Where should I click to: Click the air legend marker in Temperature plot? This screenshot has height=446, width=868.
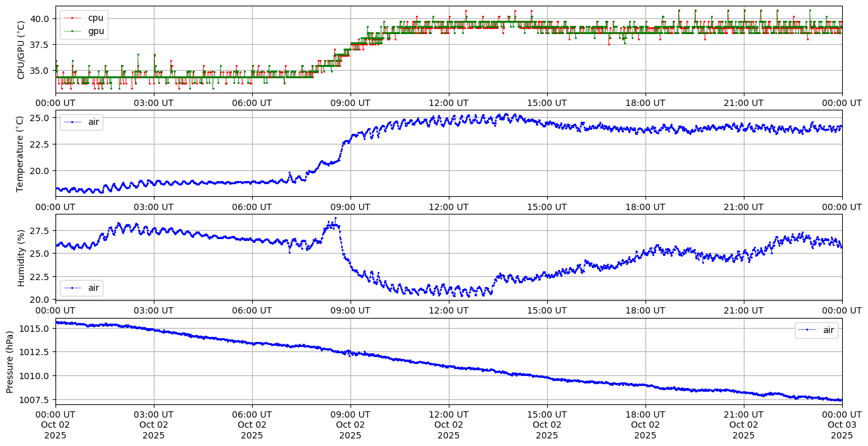[72, 122]
